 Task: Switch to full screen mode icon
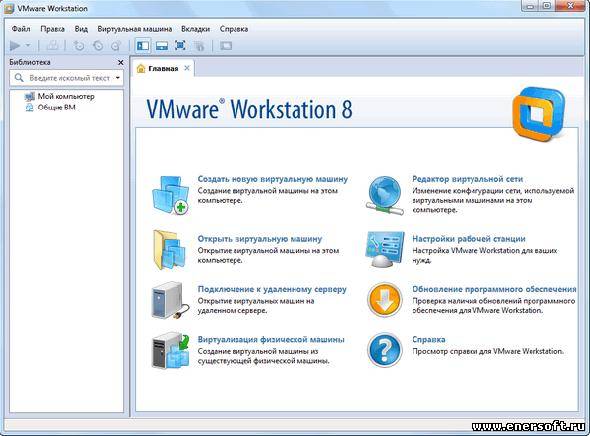180,46
